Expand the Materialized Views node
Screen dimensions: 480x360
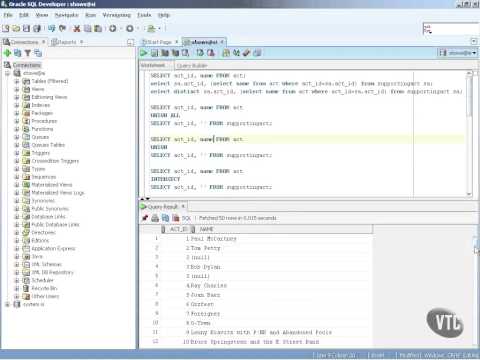click(17, 185)
